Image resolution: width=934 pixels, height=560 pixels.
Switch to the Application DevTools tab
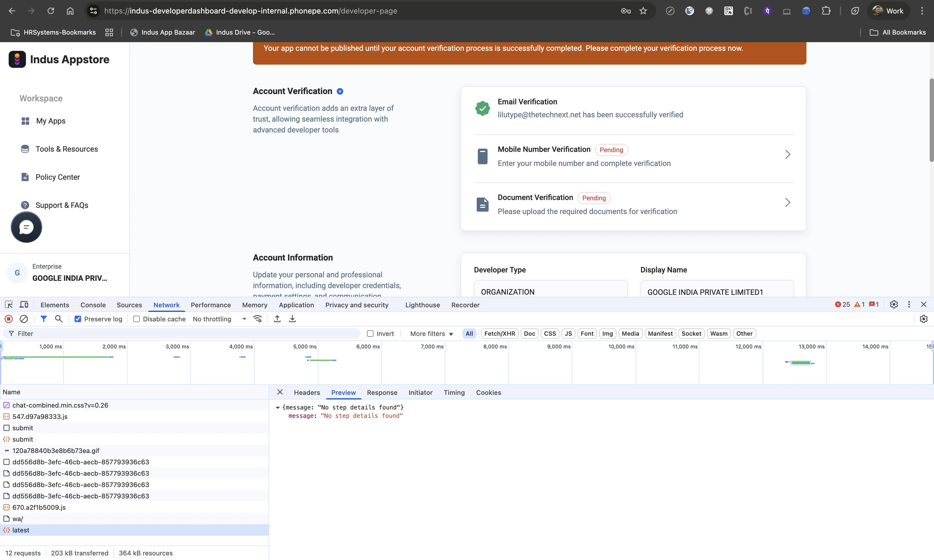296,305
